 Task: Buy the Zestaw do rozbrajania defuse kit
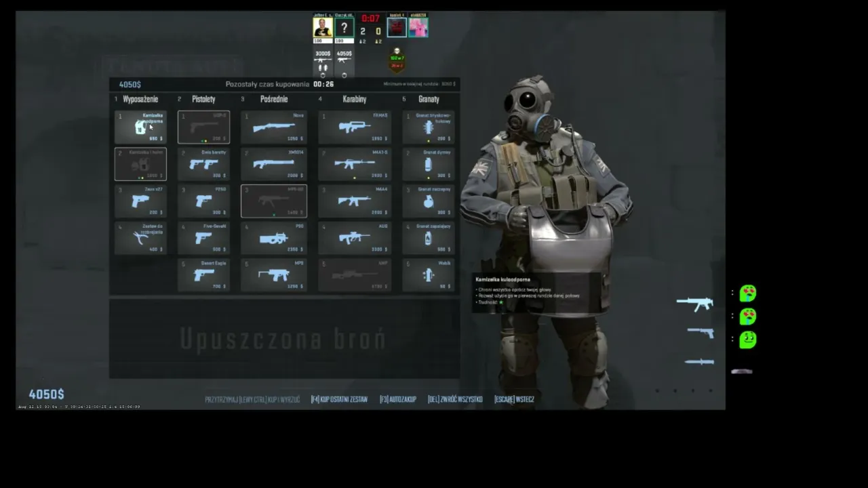pos(140,238)
